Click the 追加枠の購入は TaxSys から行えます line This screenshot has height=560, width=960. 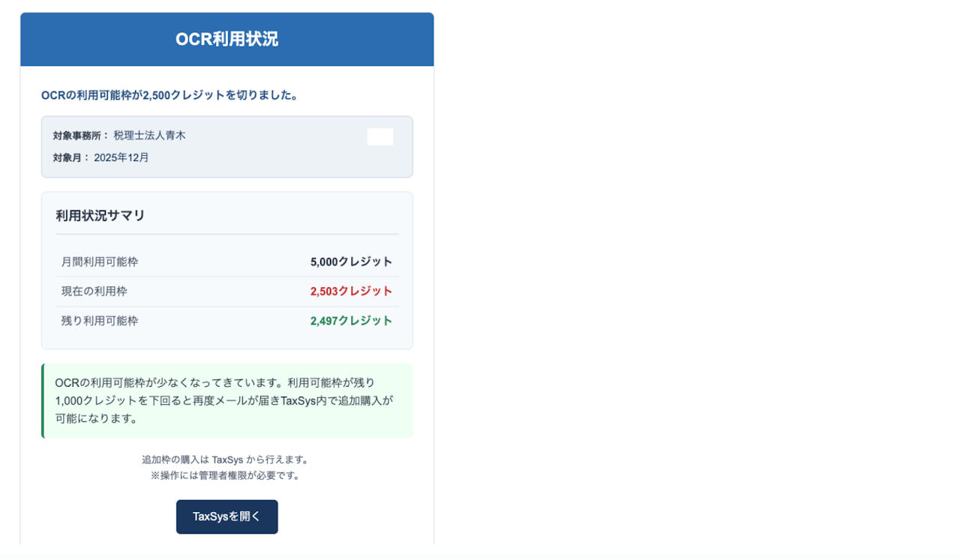(226, 460)
